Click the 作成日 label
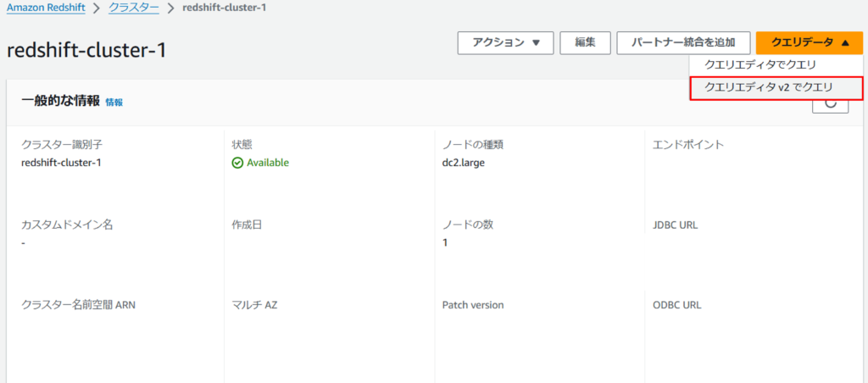Screen dimensions: 868x383 pyautogui.click(x=247, y=225)
